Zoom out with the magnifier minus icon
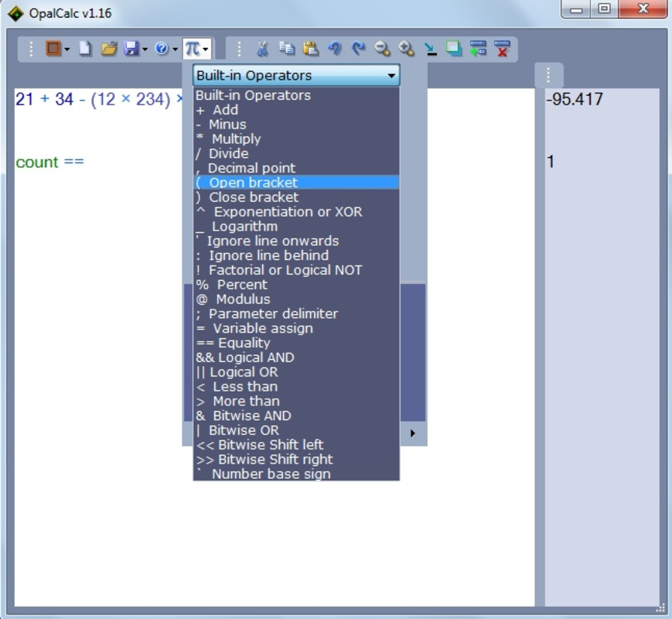This screenshot has height=619, width=672. 382,49
